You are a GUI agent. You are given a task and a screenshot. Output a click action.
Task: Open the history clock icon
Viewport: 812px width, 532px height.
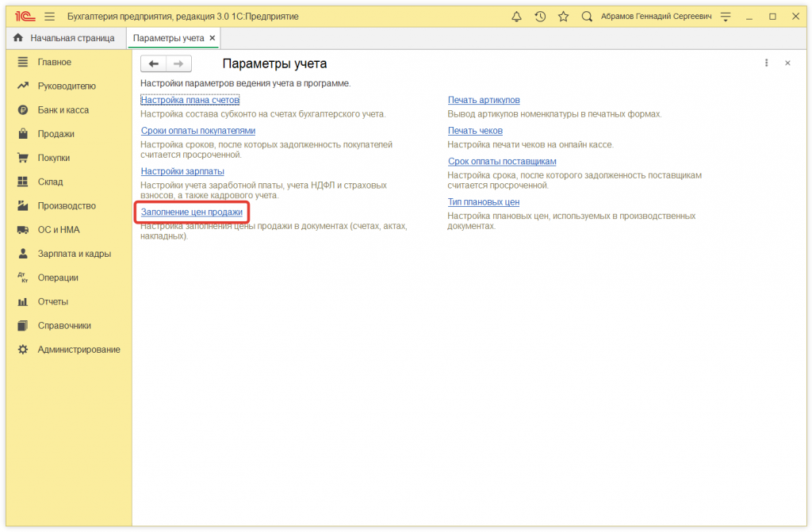[x=540, y=16]
